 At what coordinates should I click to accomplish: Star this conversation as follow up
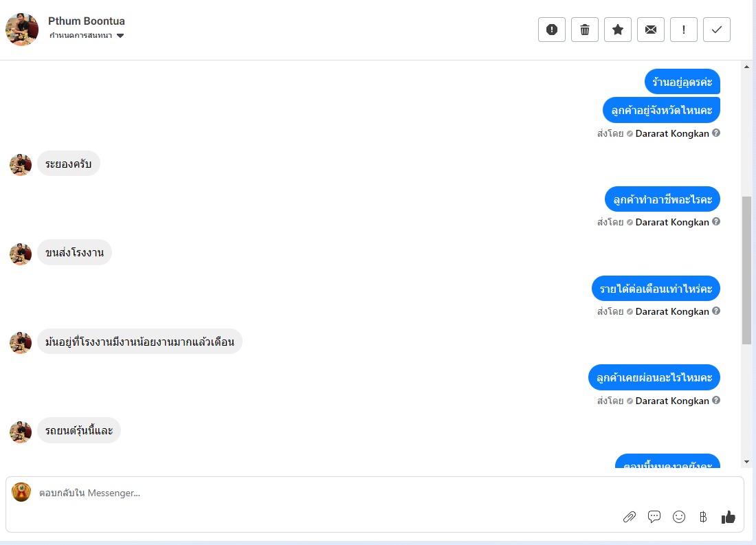tap(618, 30)
